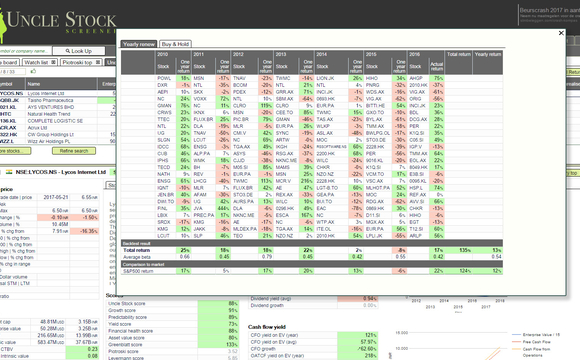Open the Piotroski top tab

click(77, 62)
